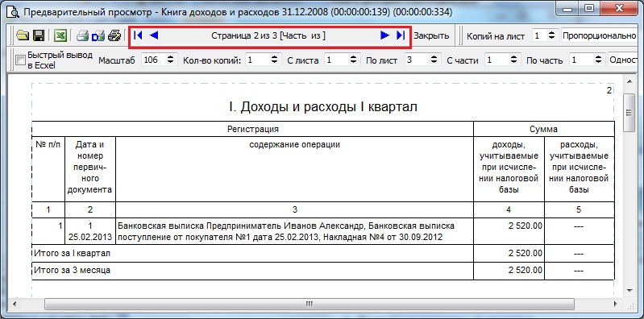Image resolution: width=644 pixels, height=319 pixels.
Task: Open a file with the folder icon
Action: [x=22, y=35]
